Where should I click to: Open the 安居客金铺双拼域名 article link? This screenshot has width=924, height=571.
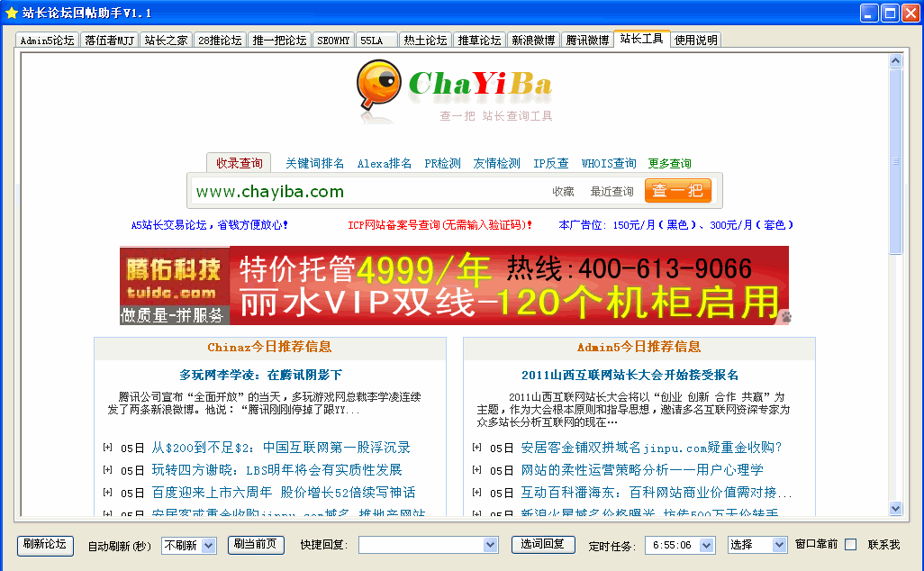[x=651, y=448]
